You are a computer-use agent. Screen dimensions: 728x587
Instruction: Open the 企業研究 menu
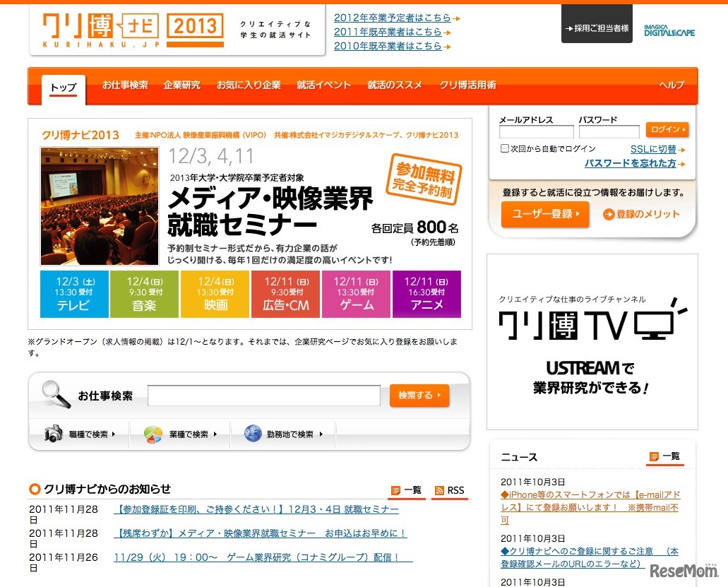pyautogui.click(x=181, y=85)
